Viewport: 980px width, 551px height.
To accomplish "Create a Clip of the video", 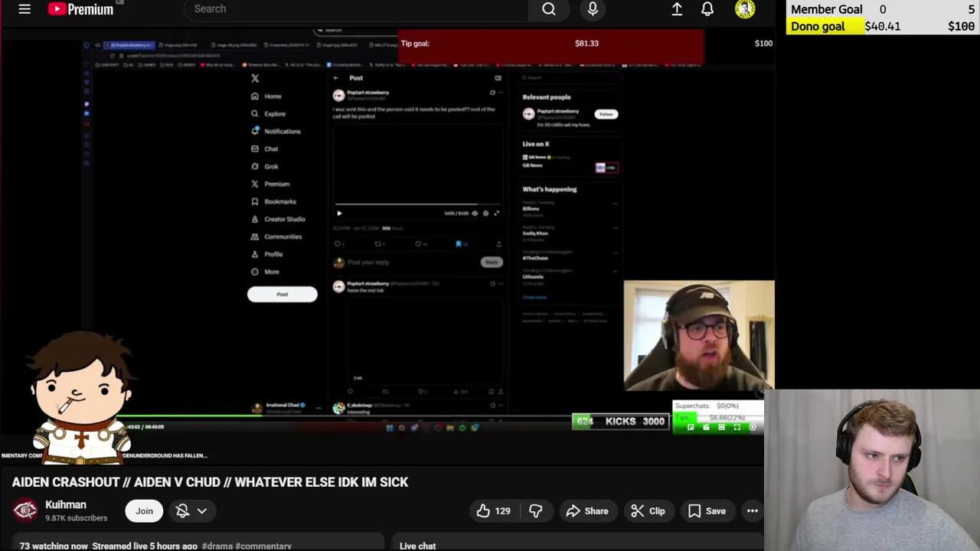I will 647,511.
